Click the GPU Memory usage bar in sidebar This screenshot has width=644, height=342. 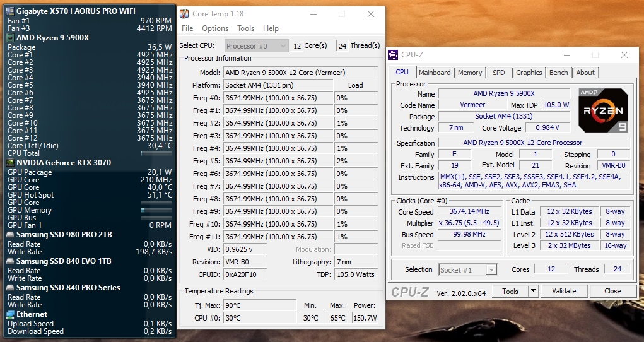tap(156, 210)
